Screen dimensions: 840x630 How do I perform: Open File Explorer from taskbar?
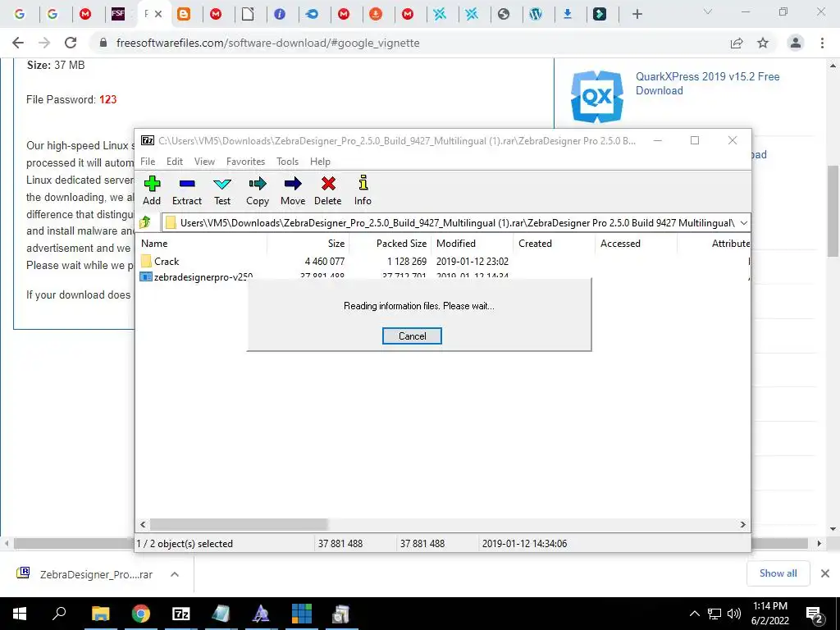pyautogui.click(x=100, y=614)
